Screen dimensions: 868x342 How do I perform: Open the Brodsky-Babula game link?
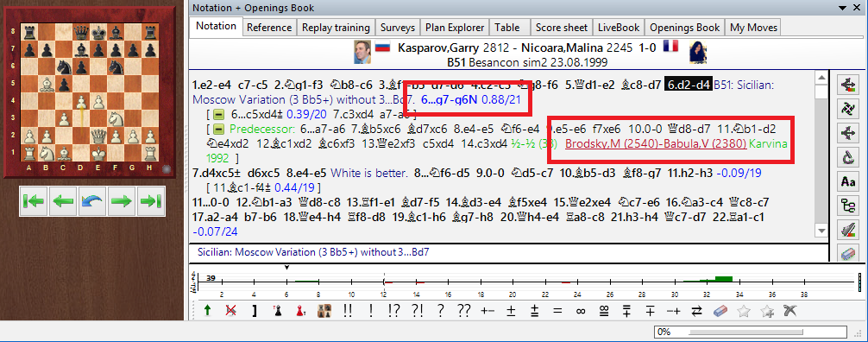pos(656,143)
